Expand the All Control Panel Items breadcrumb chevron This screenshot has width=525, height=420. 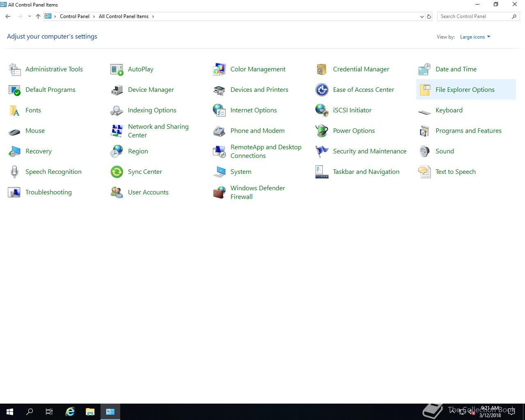pyautogui.click(x=153, y=16)
